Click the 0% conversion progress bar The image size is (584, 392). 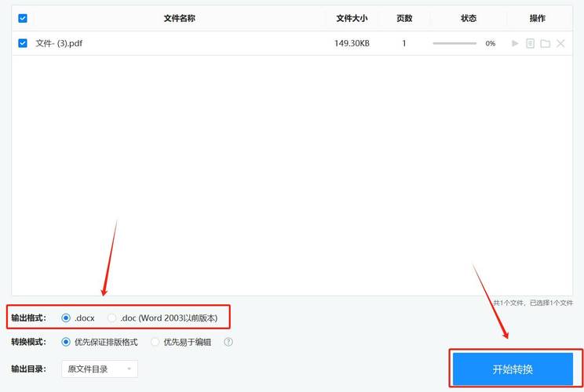click(454, 44)
